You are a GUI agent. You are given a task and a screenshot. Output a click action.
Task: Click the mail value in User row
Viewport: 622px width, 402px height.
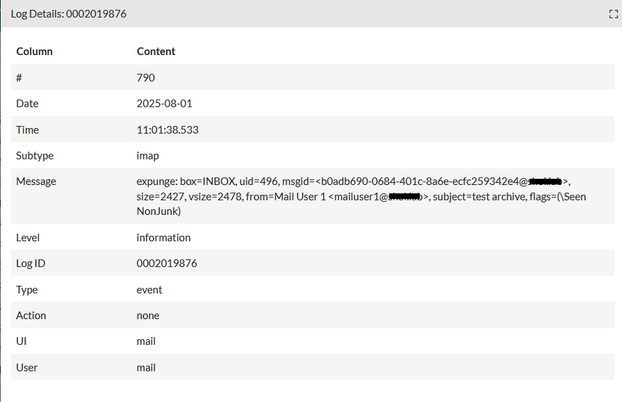tap(146, 368)
